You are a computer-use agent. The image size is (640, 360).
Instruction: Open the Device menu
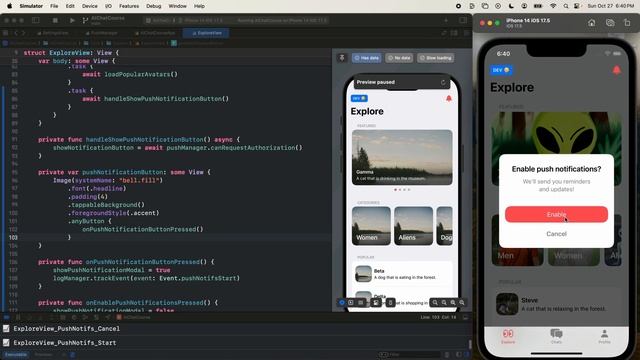(x=89, y=6)
